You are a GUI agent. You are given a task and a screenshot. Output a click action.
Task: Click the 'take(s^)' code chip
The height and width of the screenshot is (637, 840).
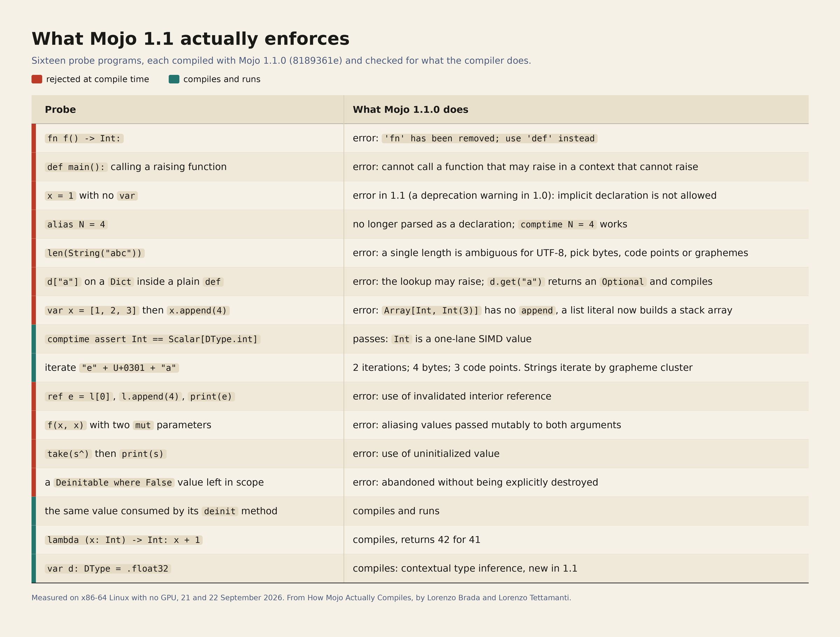coord(68,454)
